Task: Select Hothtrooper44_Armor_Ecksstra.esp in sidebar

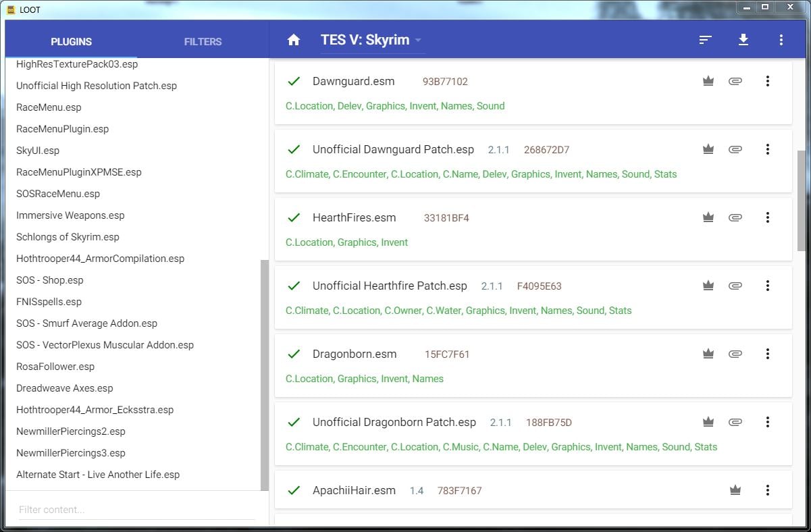Action: coord(95,410)
